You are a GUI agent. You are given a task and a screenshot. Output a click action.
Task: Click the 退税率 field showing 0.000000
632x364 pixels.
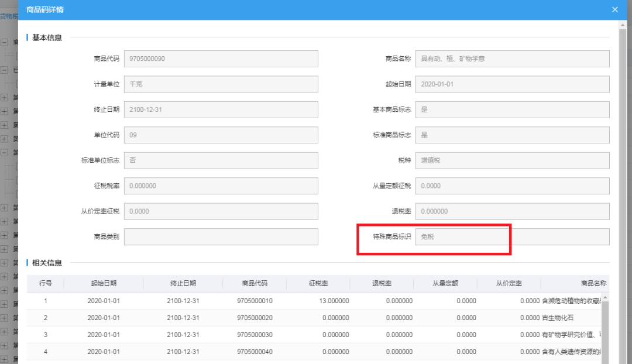(x=512, y=211)
